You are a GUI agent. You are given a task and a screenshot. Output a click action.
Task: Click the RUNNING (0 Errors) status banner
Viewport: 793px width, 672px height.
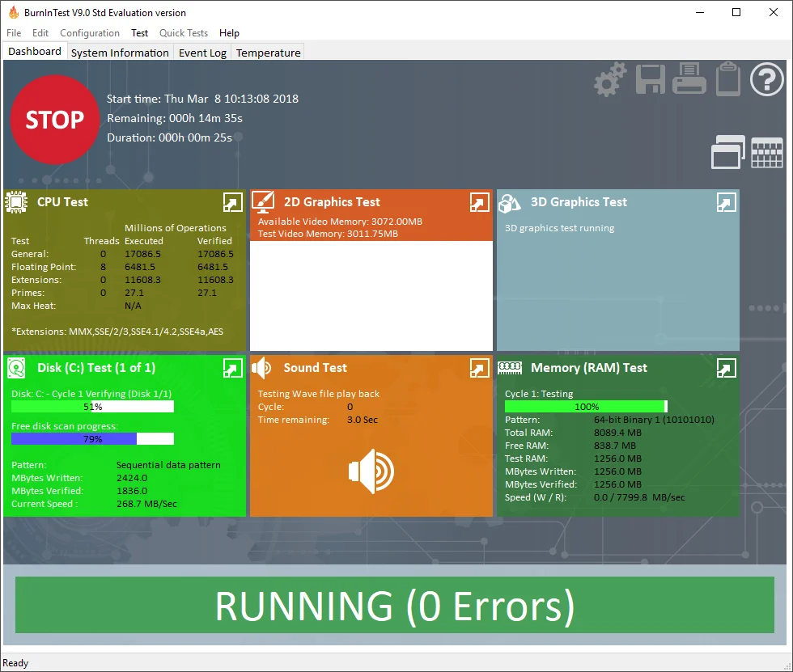[x=395, y=605]
